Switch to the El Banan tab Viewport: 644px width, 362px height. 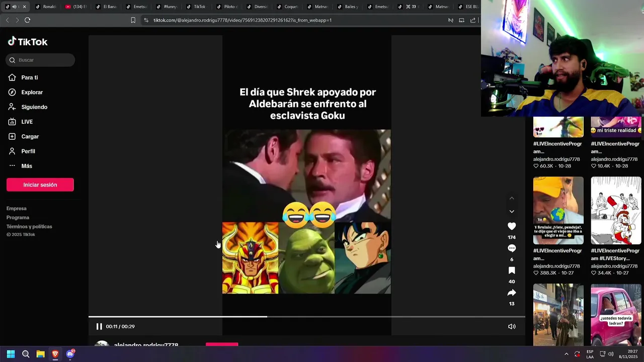coord(107,7)
